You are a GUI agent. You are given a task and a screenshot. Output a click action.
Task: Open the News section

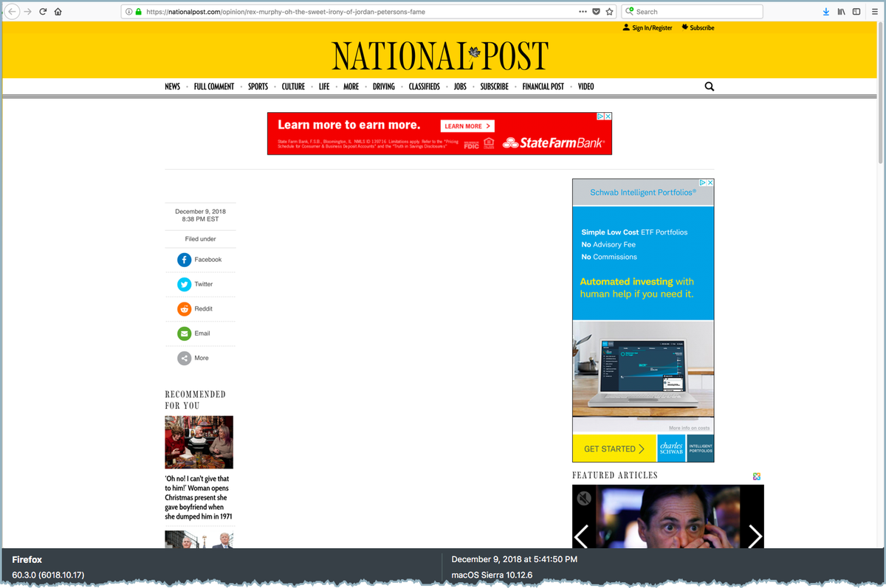(172, 86)
